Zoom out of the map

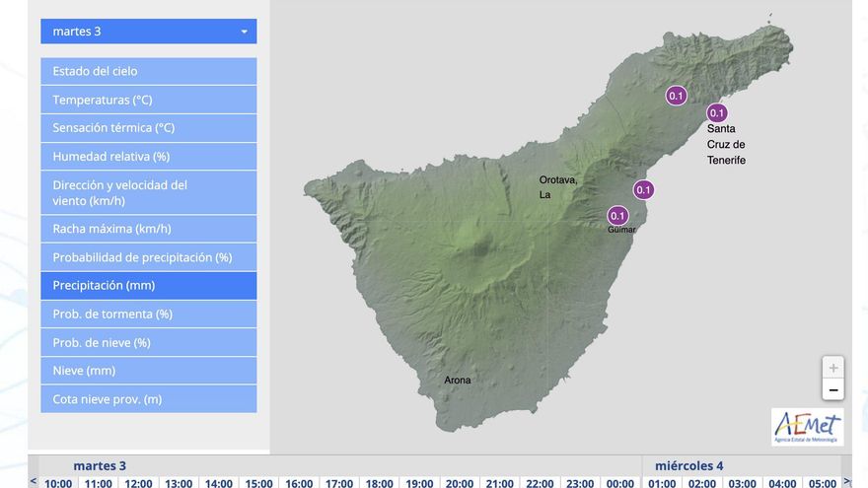[x=832, y=389]
